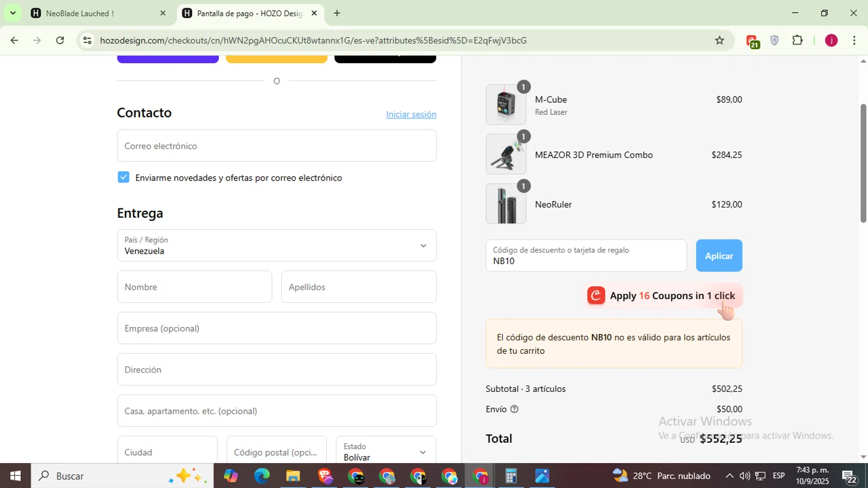868x488 pixels.
Task: Open the network icon in tray
Action: coord(760,476)
